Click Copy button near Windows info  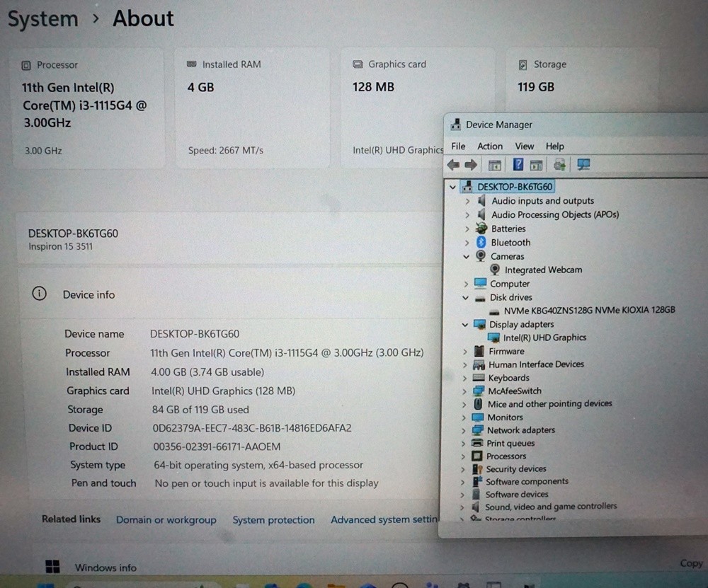coord(691,563)
